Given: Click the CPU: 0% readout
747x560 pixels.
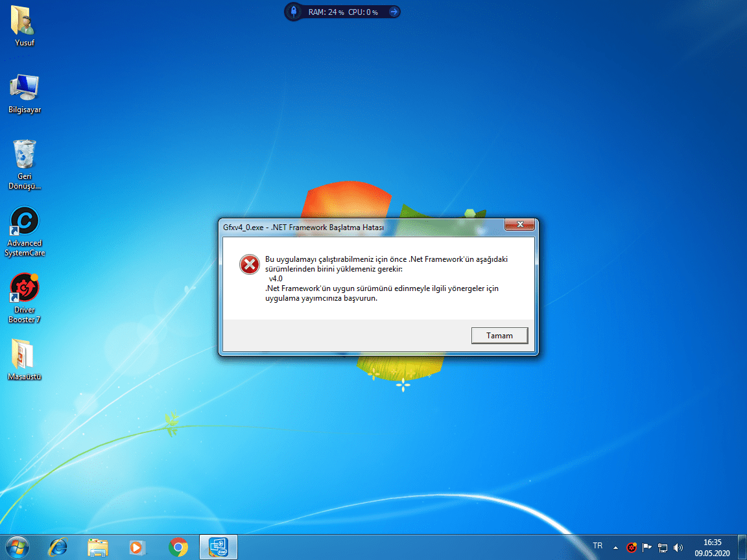Looking at the screenshot, I should click(x=362, y=12).
